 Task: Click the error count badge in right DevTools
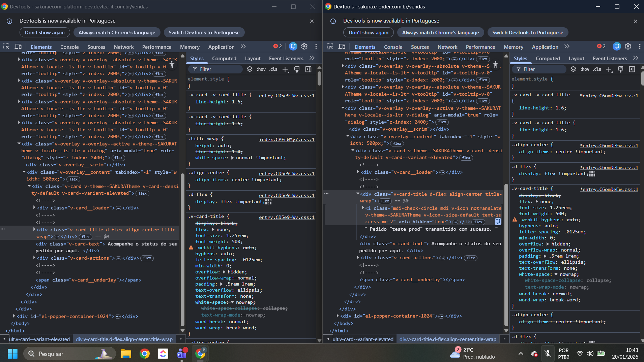(601, 46)
